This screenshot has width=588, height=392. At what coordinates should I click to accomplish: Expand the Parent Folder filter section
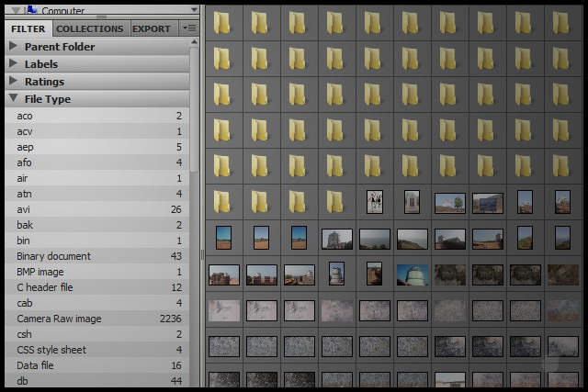click(x=13, y=47)
